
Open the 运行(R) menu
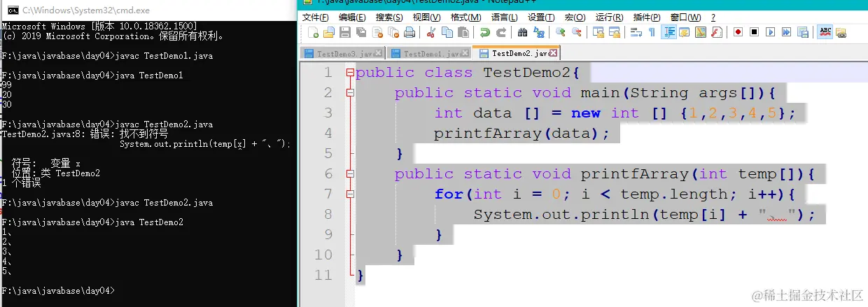[609, 17]
